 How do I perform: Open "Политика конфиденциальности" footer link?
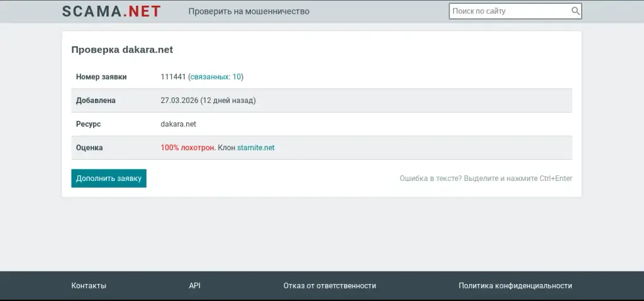click(516, 286)
